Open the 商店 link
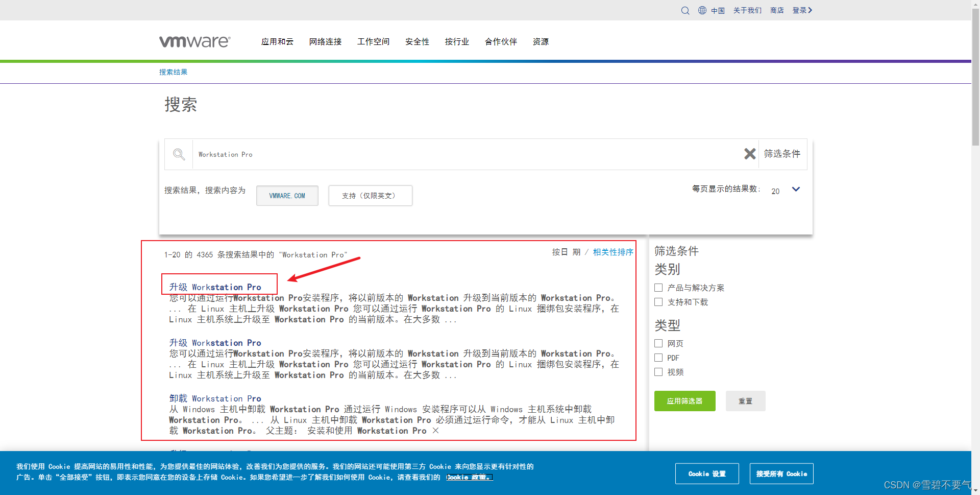 777,10
